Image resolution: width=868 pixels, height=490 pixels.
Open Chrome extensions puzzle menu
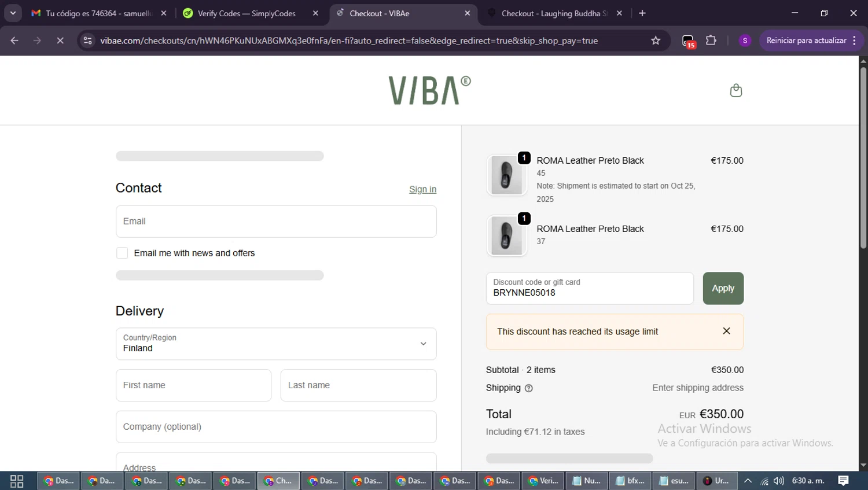tap(711, 40)
